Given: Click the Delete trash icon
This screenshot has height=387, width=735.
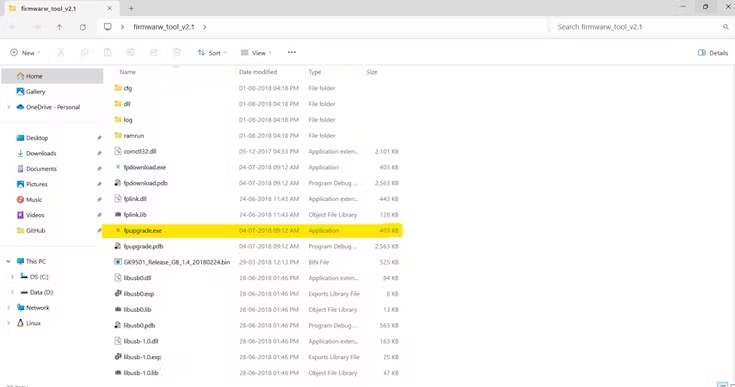Looking at the screenshot, I should 177,52.
